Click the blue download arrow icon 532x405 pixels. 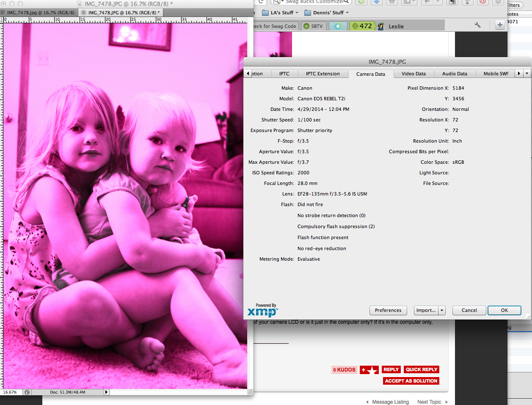(377, 3)
